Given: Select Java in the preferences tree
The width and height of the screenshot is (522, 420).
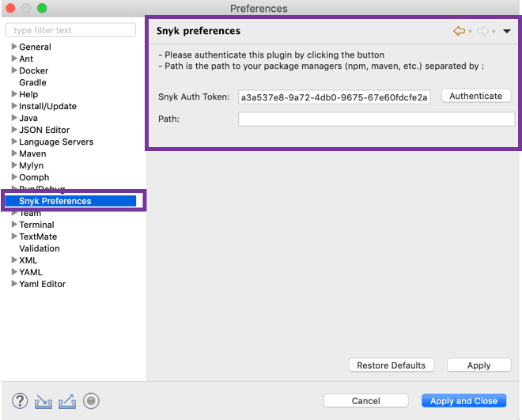Looking at the screenshot, I should pos(28,118).
